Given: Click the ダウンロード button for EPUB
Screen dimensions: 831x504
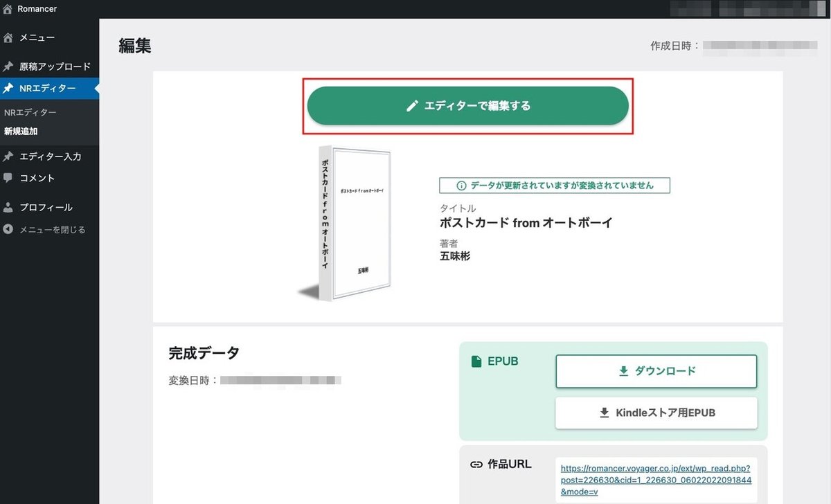Looking at the screenshot, I should (x=656, y=371).
